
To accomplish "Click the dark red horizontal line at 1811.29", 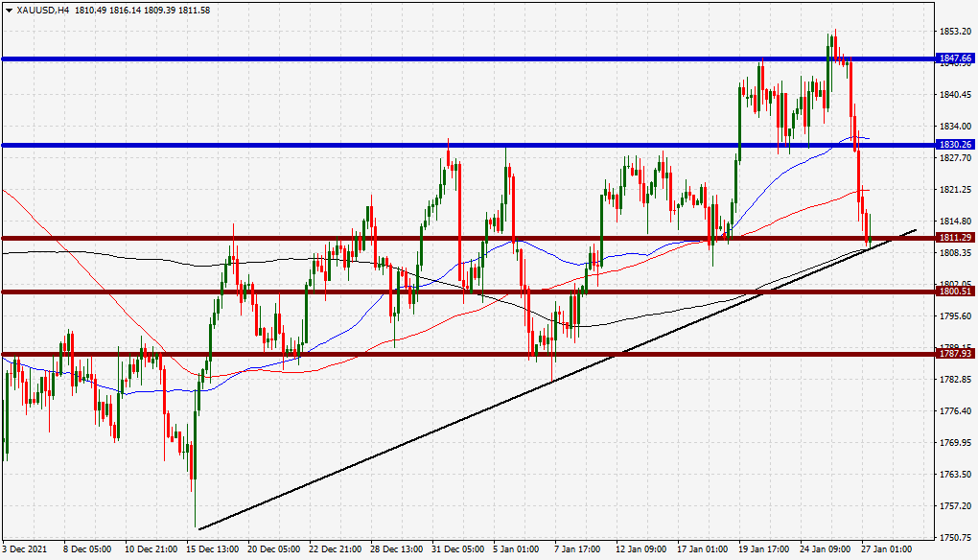I will pos(468,238).
